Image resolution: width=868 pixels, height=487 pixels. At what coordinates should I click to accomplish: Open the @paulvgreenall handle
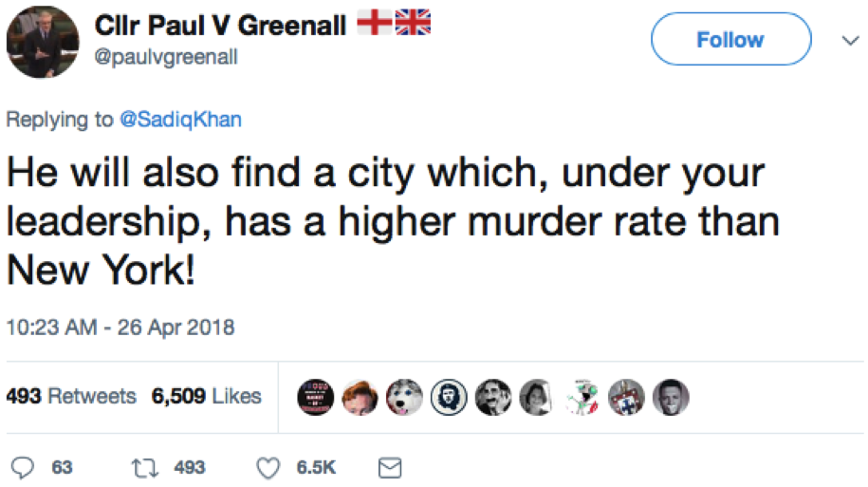(x=166, y=57)
